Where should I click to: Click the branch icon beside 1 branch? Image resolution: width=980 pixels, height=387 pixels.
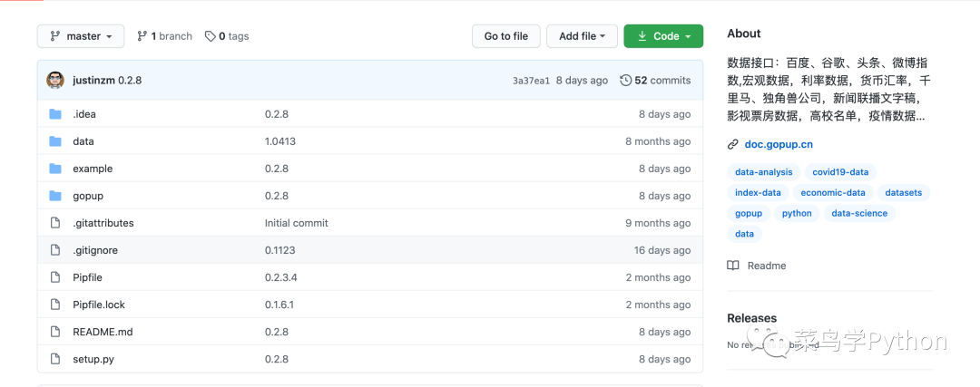coord(142,36)
